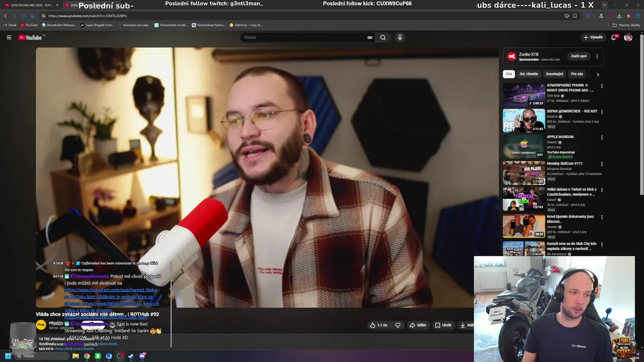Viewport: 644px width, 362px height.
Task: Open options for Nové Epstein dokumenty video
Action: 602,217
